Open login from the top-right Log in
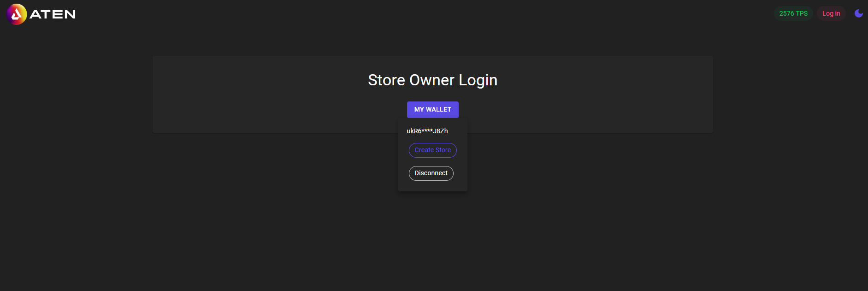 tap(831, 13)
